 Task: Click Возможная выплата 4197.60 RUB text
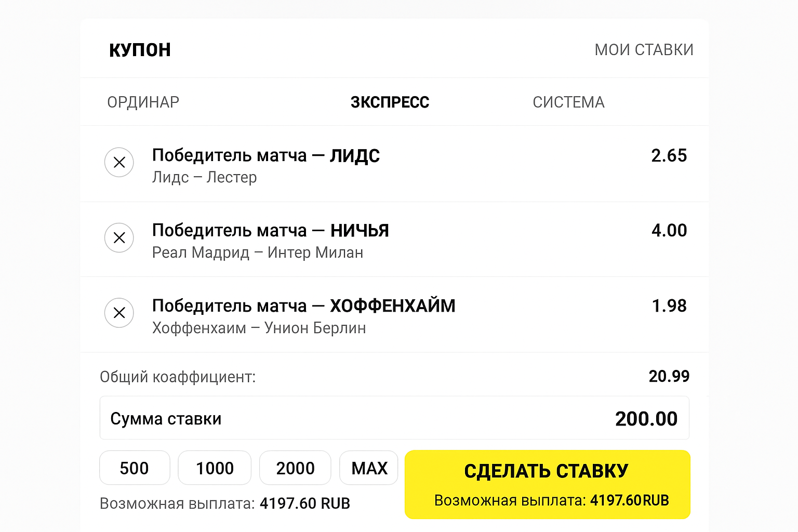tap(225, 503)
